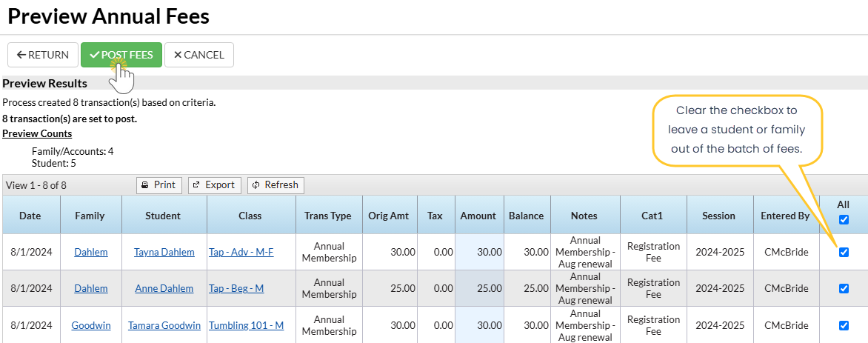This screenshot has width=868, height=343.
Task: Open class Tap - Beg - M
Action: pyautogui.click(x=237, y=289)
